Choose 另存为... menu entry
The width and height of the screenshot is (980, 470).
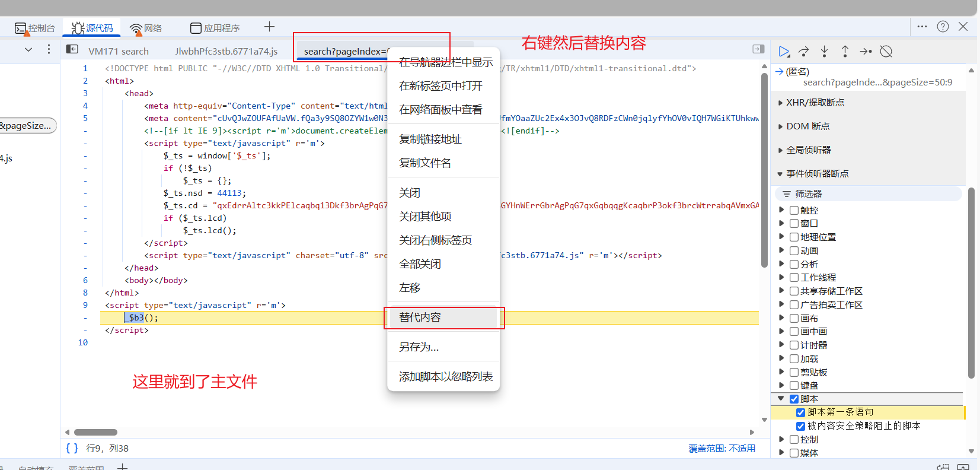443,347
